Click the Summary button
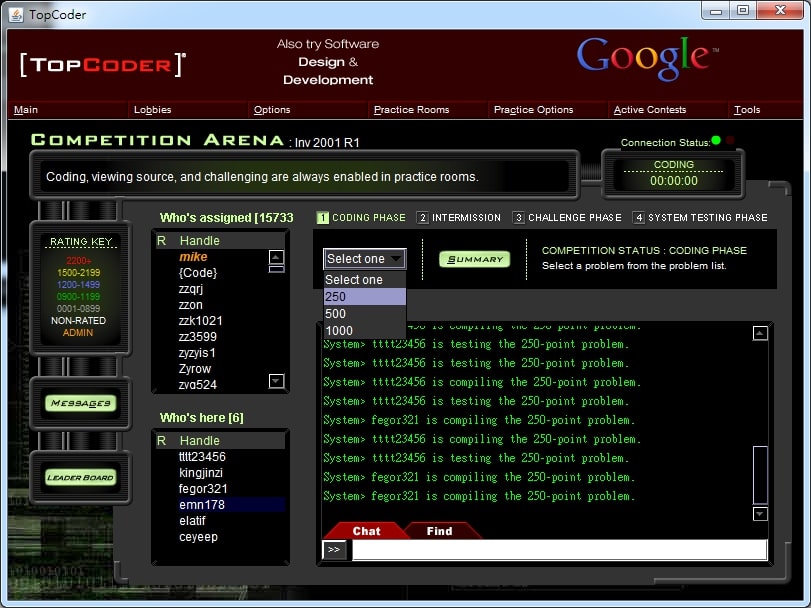The width and height of the screenshot is (811, 608). 474,259
